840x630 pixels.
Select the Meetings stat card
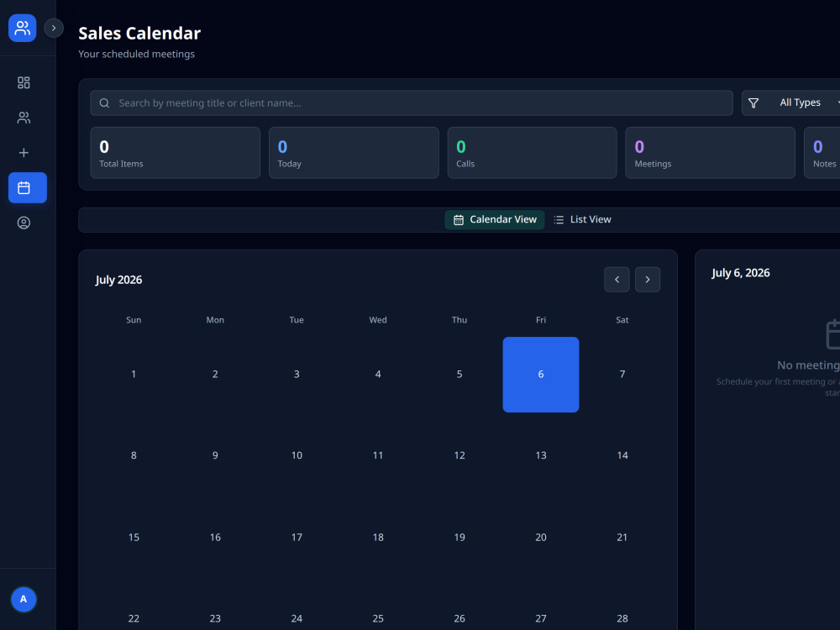711,153
